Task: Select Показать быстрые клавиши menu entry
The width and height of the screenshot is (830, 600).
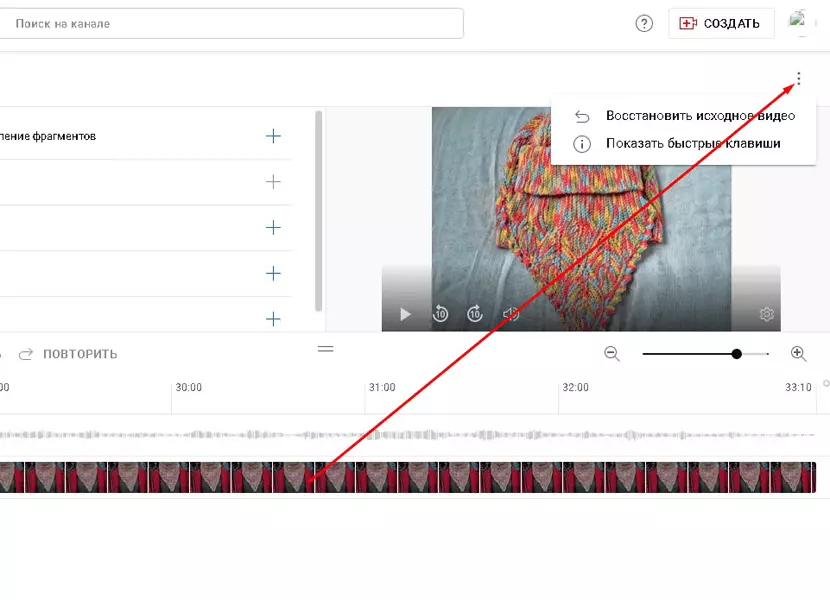Action: coord(683,144)
